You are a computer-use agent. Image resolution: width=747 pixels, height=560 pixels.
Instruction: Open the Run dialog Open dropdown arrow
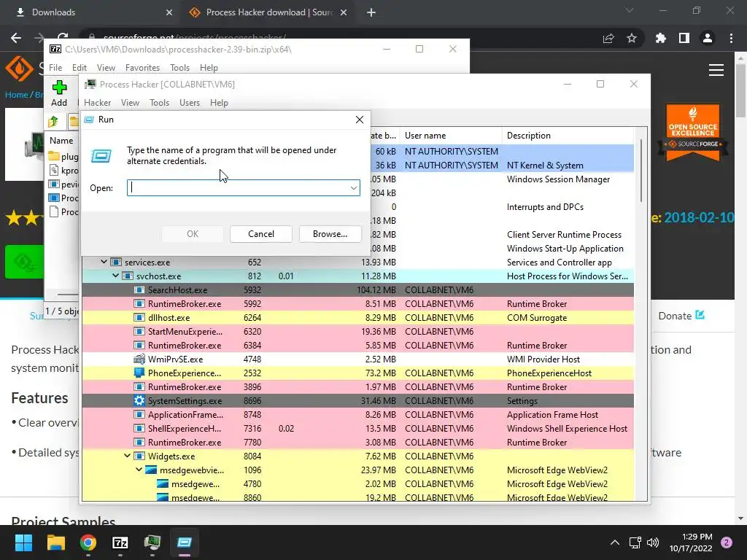(354, 188)
